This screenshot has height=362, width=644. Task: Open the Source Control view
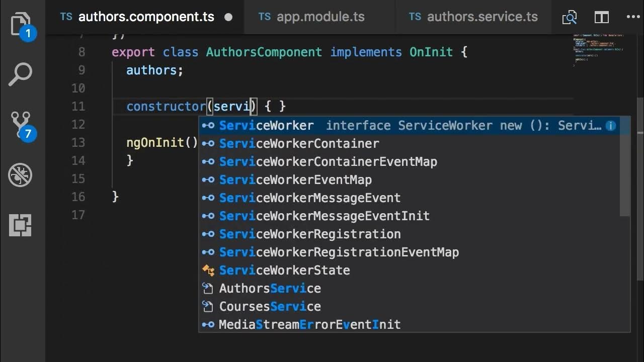21,124
